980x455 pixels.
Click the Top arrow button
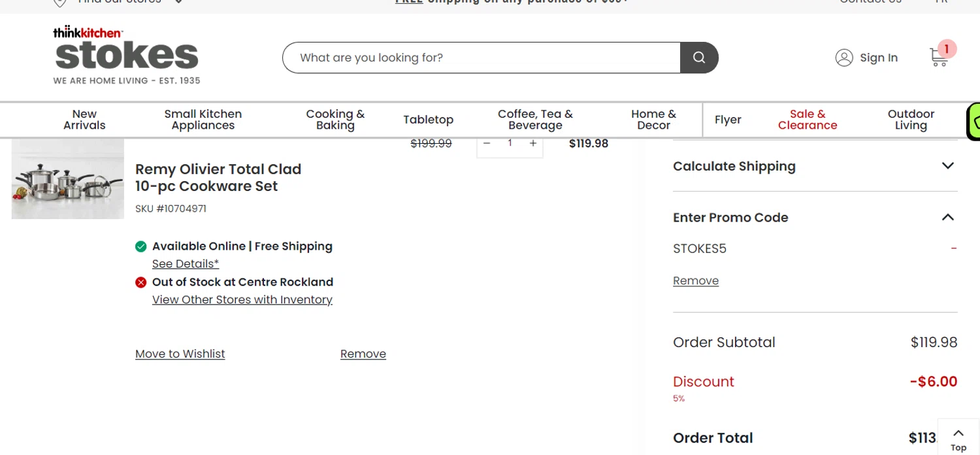(x=958, y=437)
